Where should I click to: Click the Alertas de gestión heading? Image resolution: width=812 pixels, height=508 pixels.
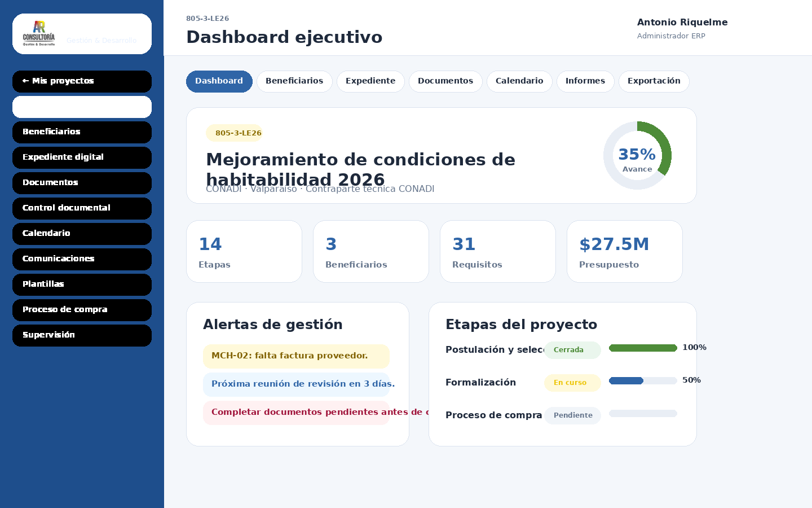pyautogui.click(x=273, y=325)
